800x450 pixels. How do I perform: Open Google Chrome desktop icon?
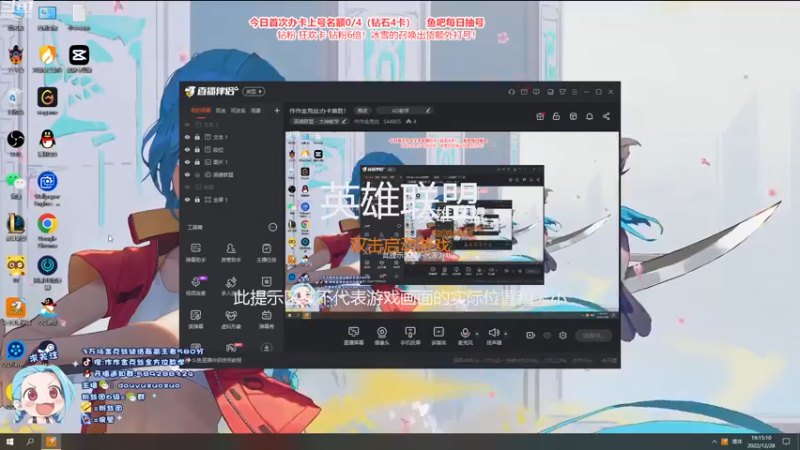coord(47,230)
